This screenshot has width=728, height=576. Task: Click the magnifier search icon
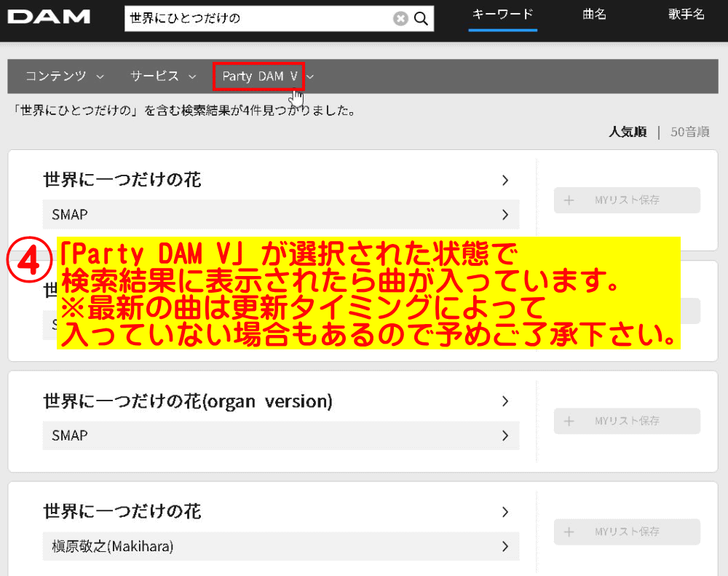(421, 19)
